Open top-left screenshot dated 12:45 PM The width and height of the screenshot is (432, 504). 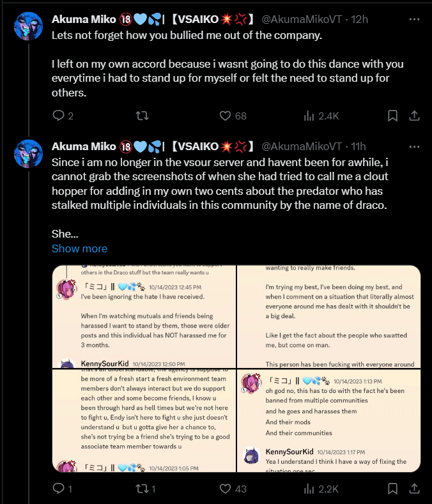tap(144, 317)
